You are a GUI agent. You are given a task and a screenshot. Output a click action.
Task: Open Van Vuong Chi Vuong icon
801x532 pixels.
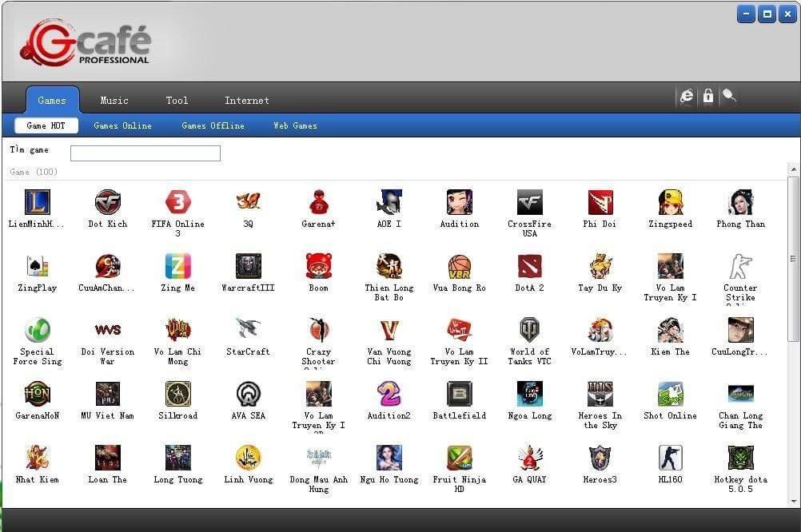coord(389,330)
